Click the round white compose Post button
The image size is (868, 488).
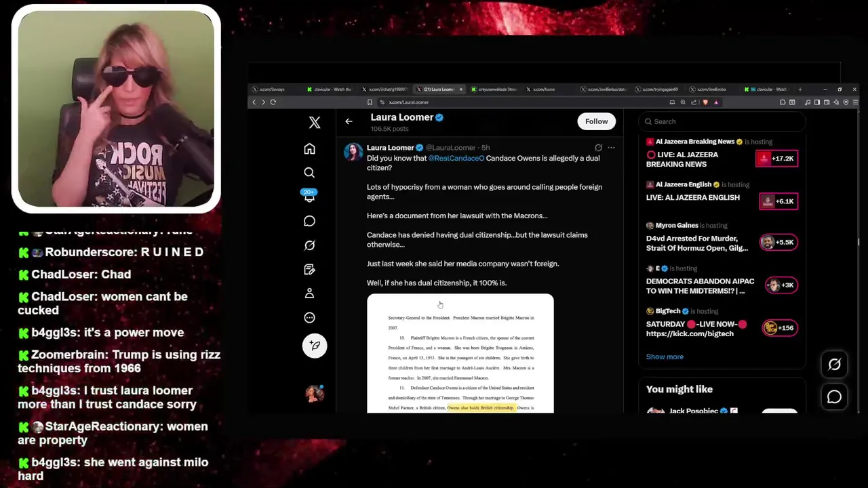[x=315, y=346]
